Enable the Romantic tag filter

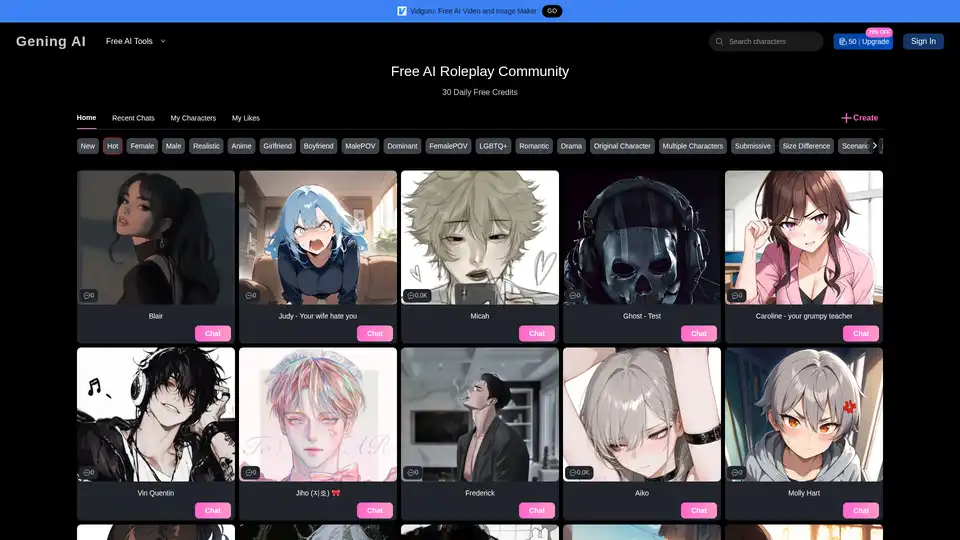tap(534, 146)
